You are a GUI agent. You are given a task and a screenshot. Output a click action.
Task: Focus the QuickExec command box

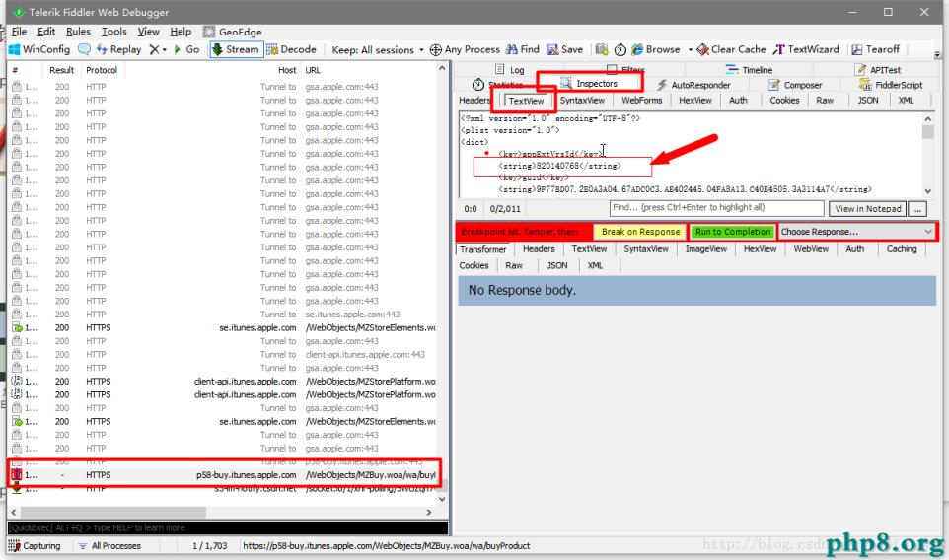click(228, 527)
